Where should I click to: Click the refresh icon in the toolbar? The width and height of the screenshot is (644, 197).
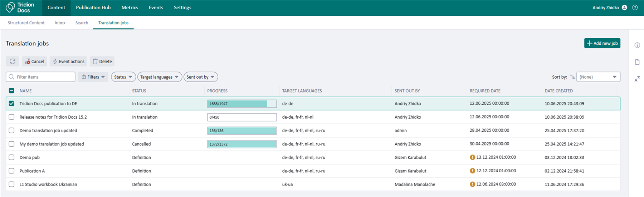click(x=13, y=61)
